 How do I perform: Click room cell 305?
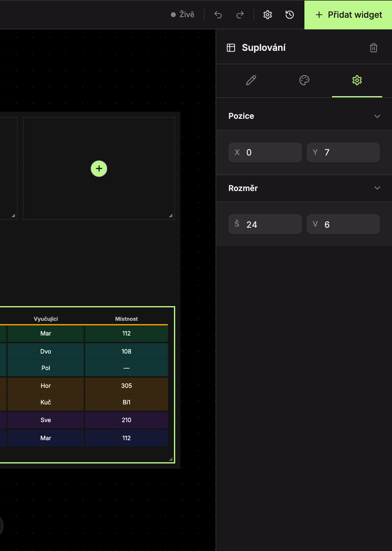click(126, 386)
